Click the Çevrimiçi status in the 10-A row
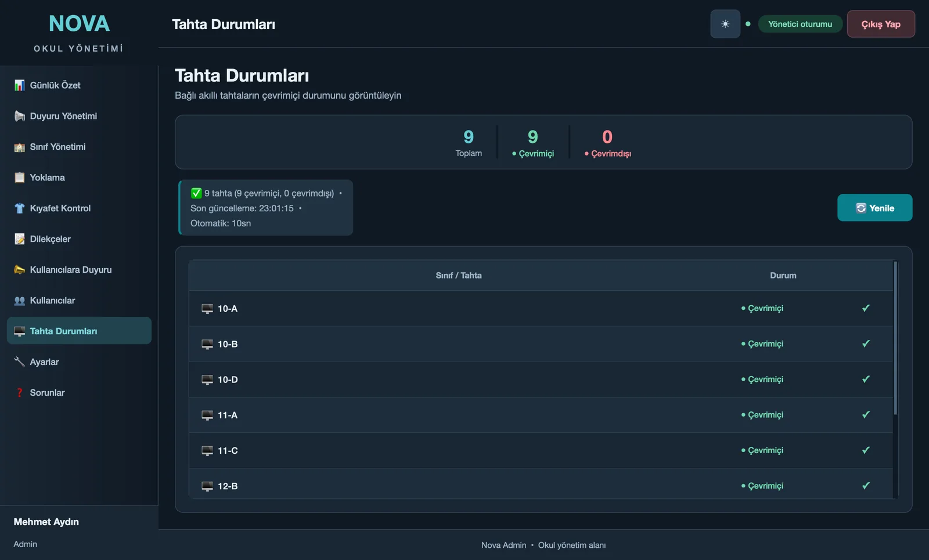Screen dimensions: 929x560 [762, 308]
